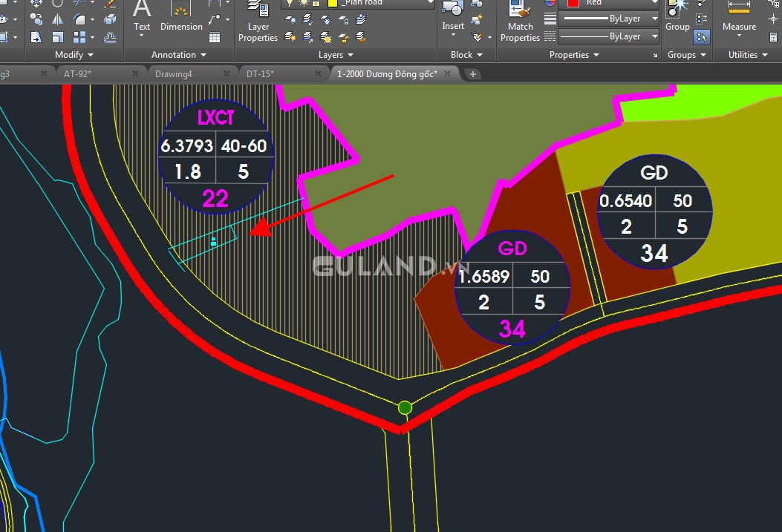Click the ID Point icon in Utilities
This screenshot has height=532, width=782.
pos(774,19)
